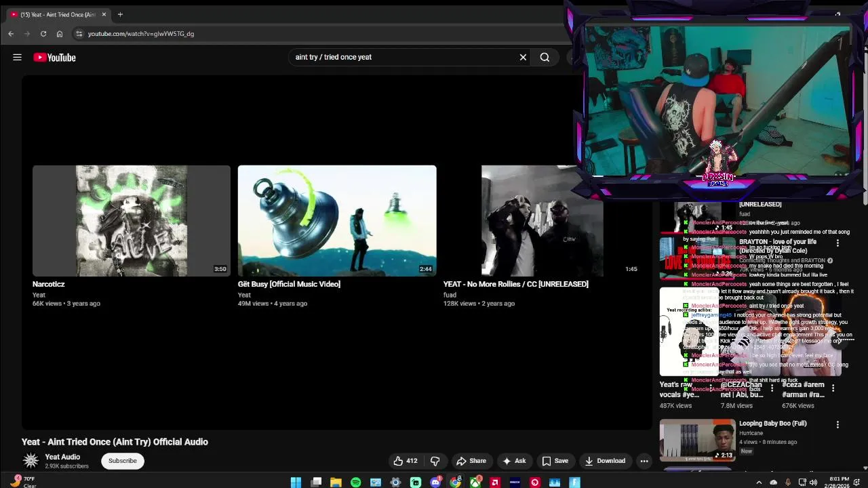Share the Aint Tried Once video
The image size is (868, 488).
click(471, 461)
